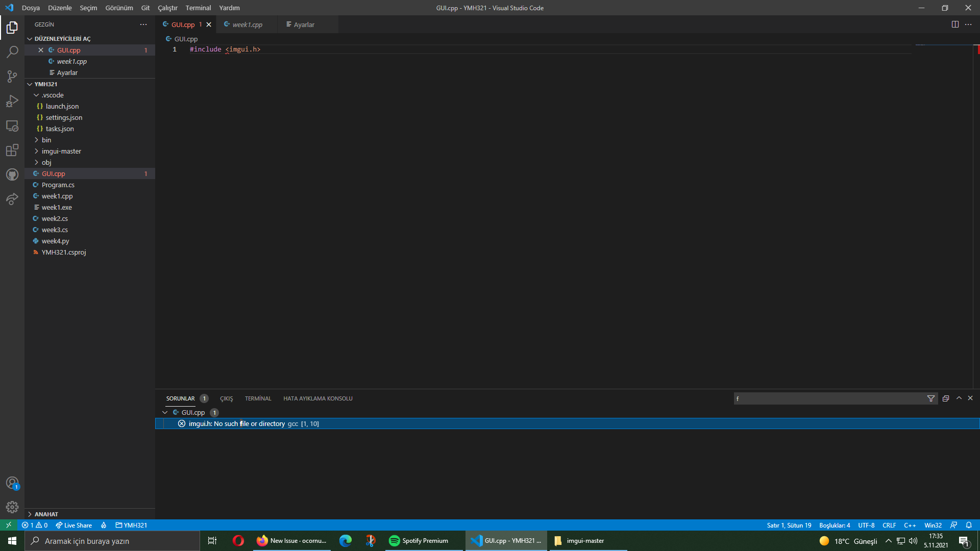Open the Explorer view in activity bar
This screenshot has height=551, width=980.
(12, 28)
